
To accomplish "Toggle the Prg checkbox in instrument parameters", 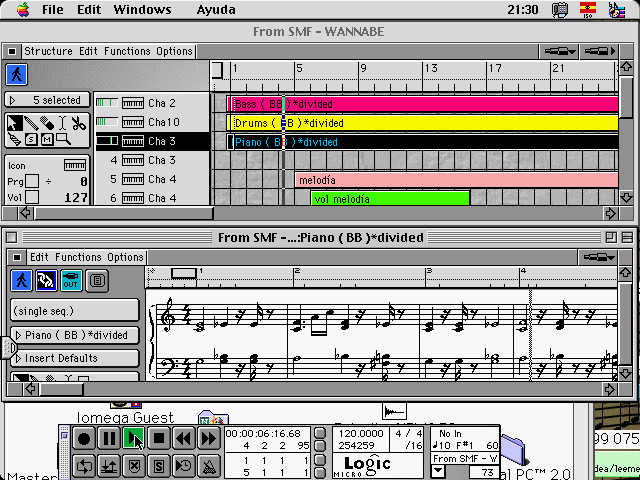I will coord(32,181).
